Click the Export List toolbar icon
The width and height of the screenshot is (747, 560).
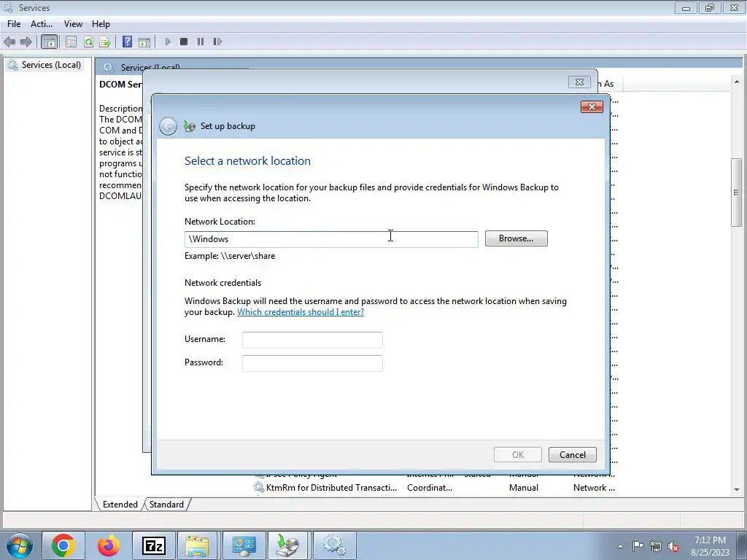tap(105, 42)
